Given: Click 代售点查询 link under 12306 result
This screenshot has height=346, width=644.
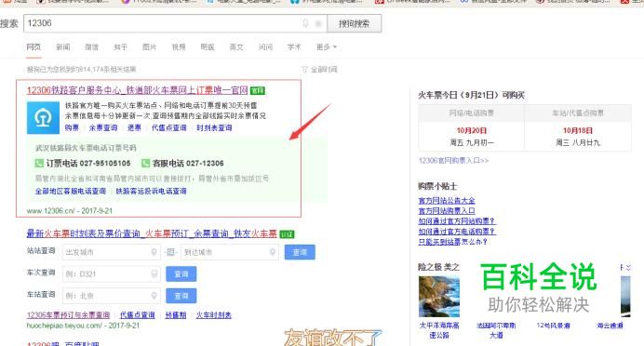Looking at the screenshot, I should pos(169,128).
